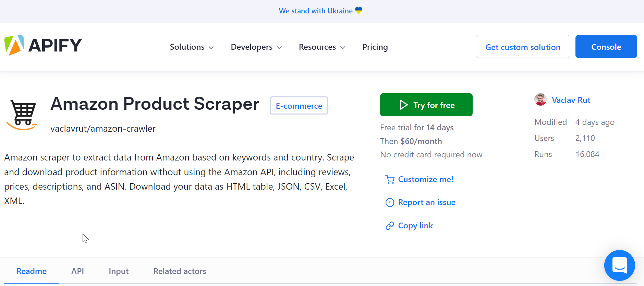Open the Intercom chat bubble
Viewport: 644px width, 286px height.
[619, 265]
